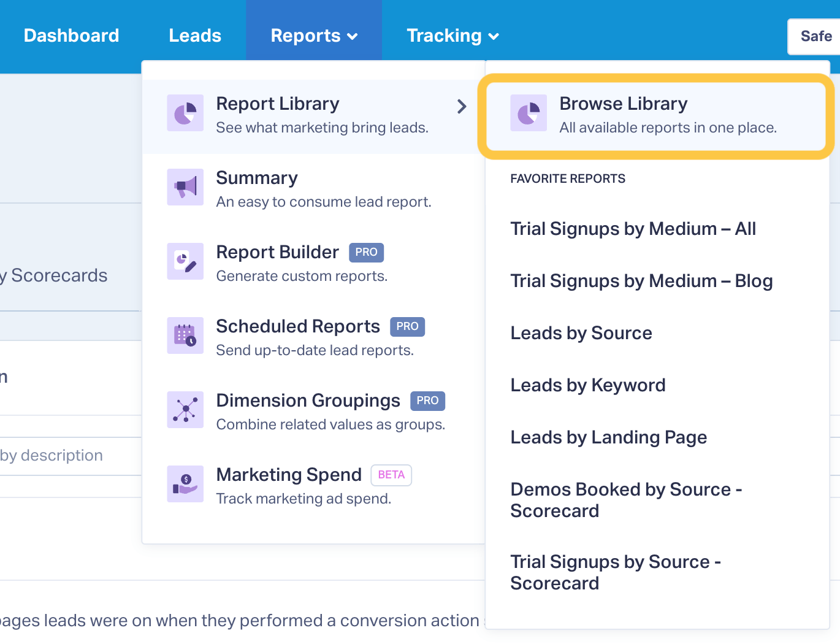Click the Dimension Groupings network icon
The width and height of the screenshot is (840, 644).
[x=185, y=410]
